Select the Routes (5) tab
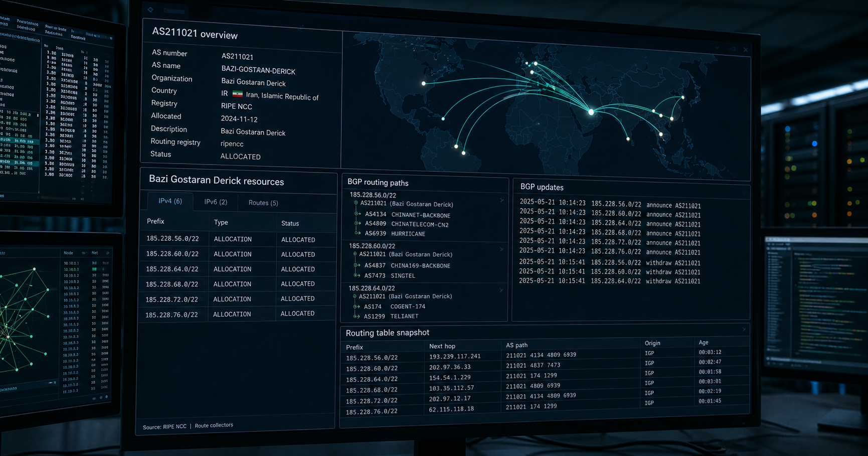Image resolution: width=868 pixels, height=456 pixels. pos(263,203)
